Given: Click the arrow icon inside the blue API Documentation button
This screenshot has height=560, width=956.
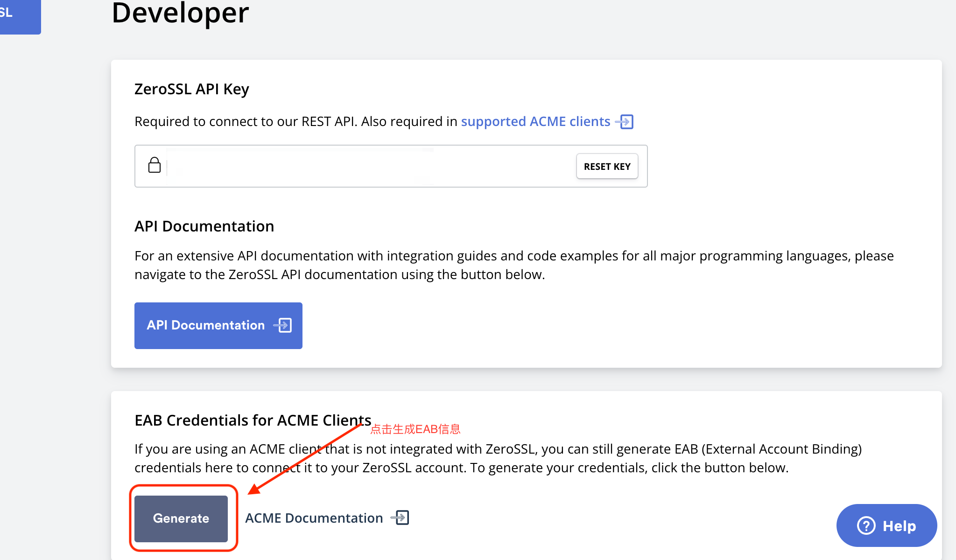Looking at the screenshot, I should (x=283, y=325).
